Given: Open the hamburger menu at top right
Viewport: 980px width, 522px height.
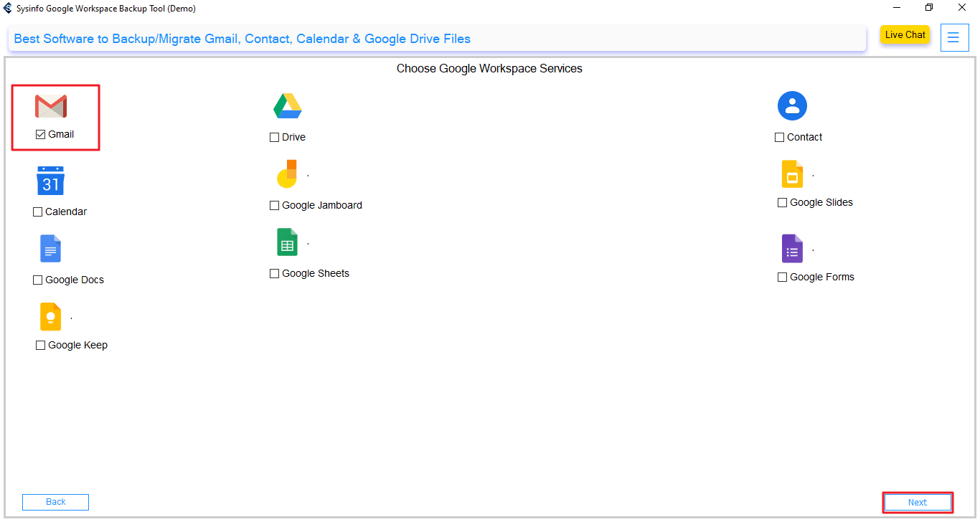Looking at the screenshot, I should pos(953,38).
